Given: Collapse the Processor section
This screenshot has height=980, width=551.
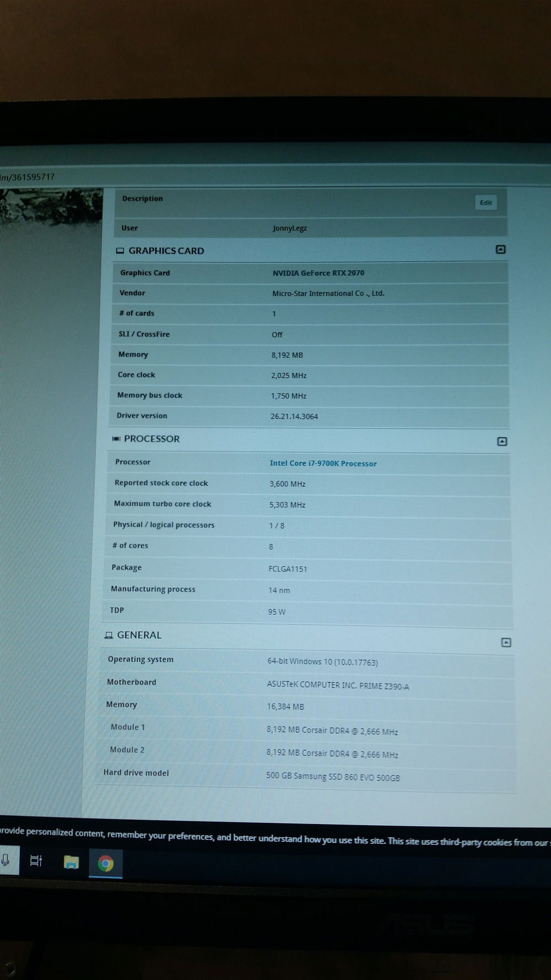Looking at the screenshot, I should pyautogui.click(x=502, y=441).
